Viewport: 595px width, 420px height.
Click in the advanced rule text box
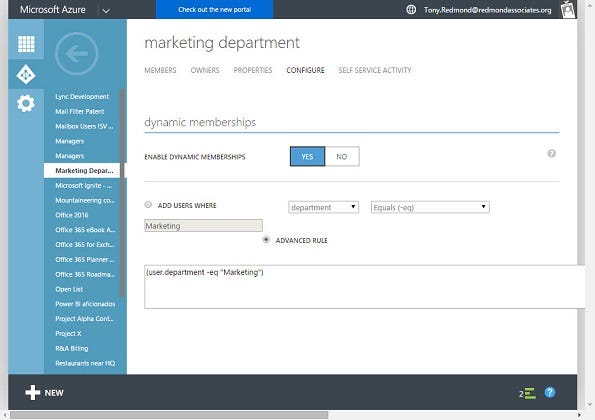tap(364, 287)
